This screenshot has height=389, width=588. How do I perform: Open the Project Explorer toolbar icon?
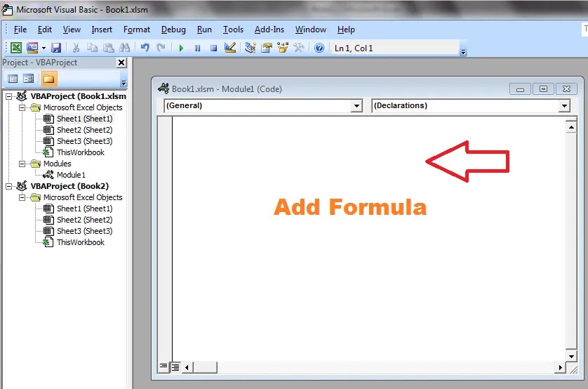250,48
